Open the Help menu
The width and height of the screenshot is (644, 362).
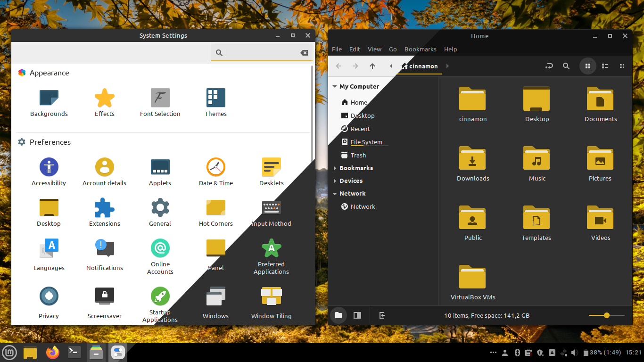pos(451,49)
